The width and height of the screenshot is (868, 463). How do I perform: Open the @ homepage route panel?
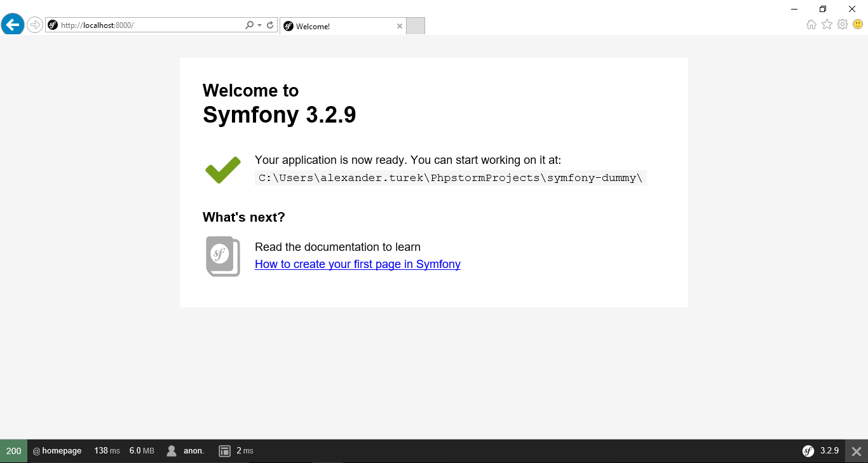tap(57, 451)
